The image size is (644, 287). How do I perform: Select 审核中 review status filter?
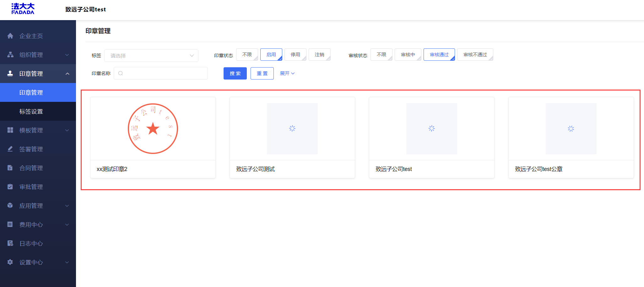click(408, 55)
